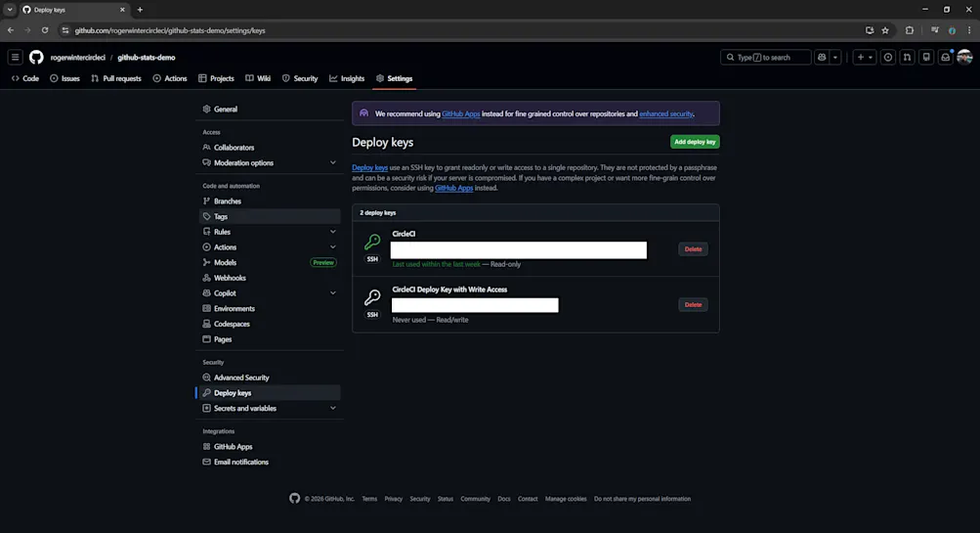Open the GitHub hamburger navigation menu
980x533 pixels.
coord(15,57)
